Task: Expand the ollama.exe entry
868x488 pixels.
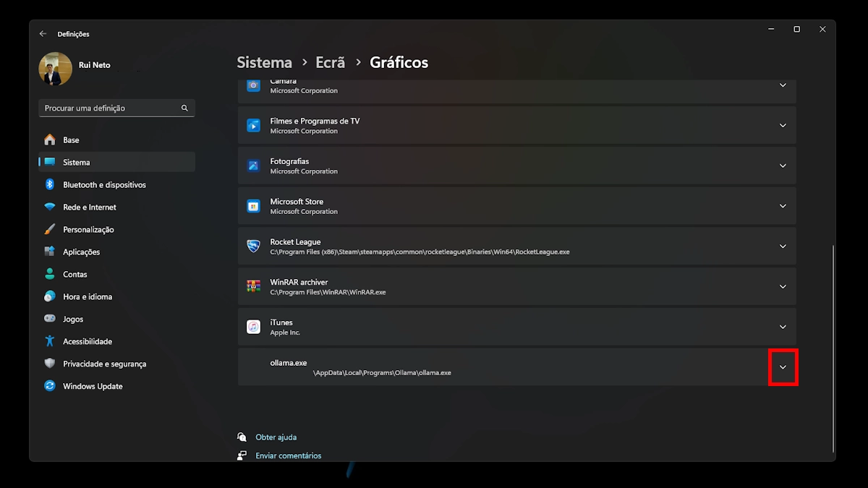Action: tap(783, 367)
